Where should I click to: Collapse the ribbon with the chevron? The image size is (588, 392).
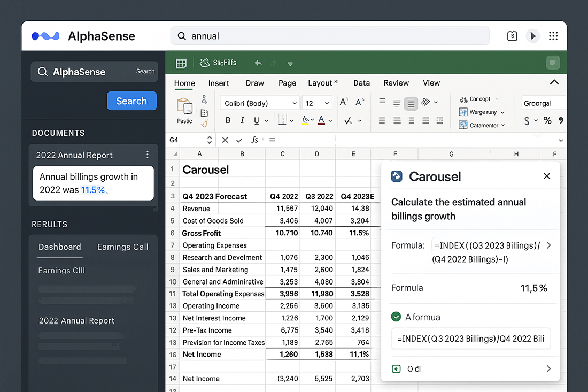click(x=554, y=82)
